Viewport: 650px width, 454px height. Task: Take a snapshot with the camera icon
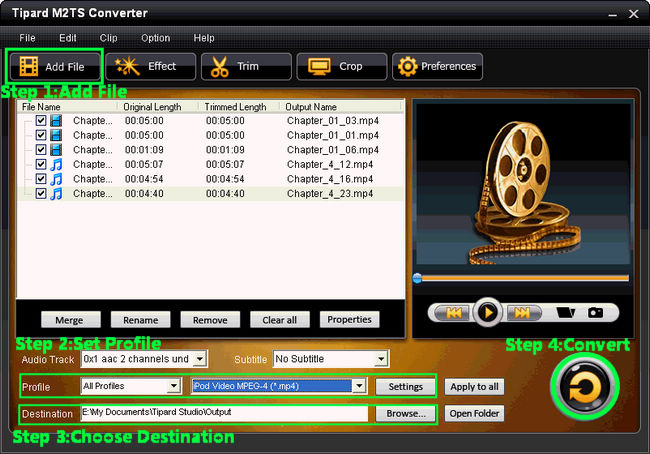coord(595,313)
